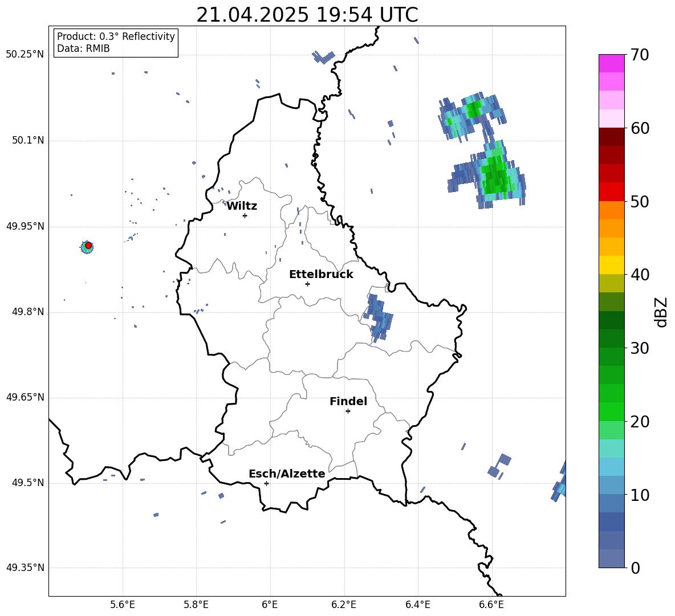Click the 50 value on colorbar

pos(640,201)
